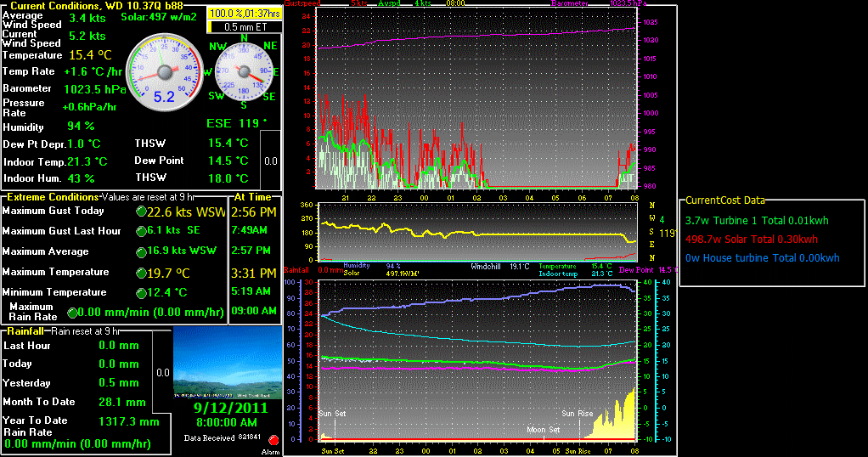This screenshot has height=457, width=868.
Task: Click green LED beside Maximum Gust Today
Action: [x=141, y=212]
